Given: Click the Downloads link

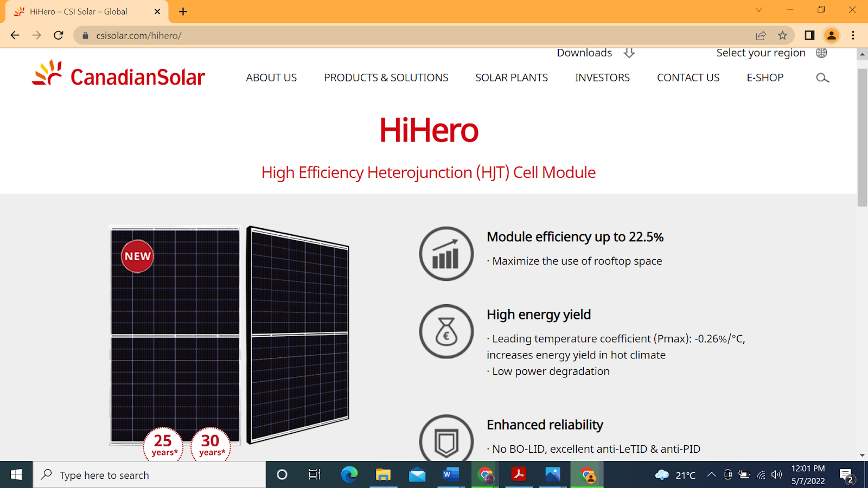Looking at the screenshot, I should (x=584, y=53).
